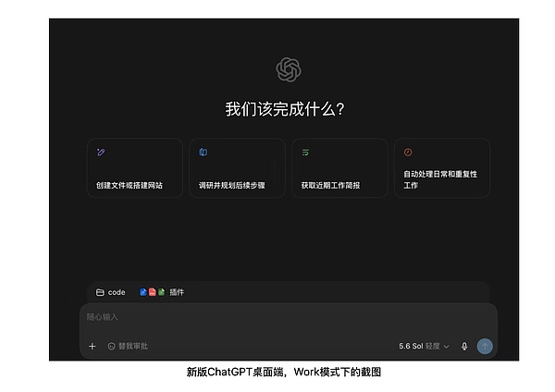Open the 5.6 Sol 轻度 model dropdown

pos(424,346)
